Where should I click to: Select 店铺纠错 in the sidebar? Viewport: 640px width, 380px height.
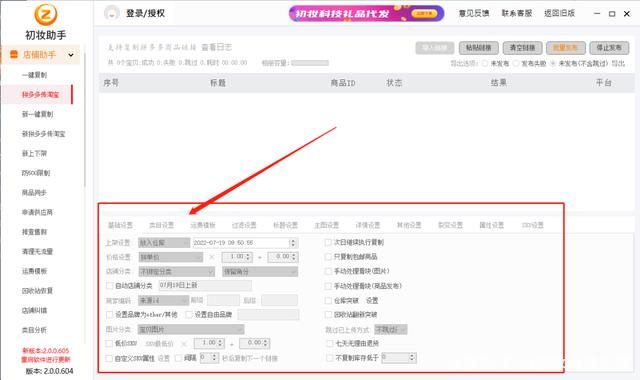coord(35,310)
